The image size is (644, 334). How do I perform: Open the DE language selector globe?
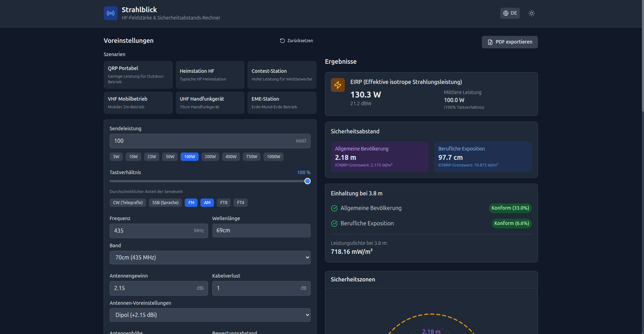tap(506, 13)
